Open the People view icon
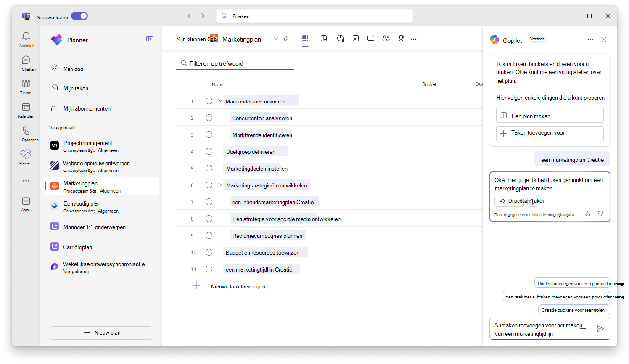Screen dimensions: 629x364 (386, 38)
